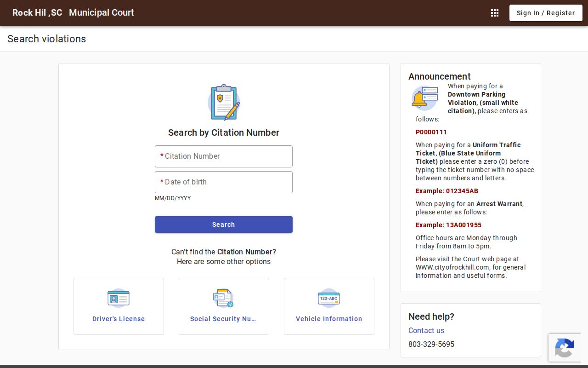Click the Driver's License card icon
The height and width of the screenshot is (368, 588).
(119, 298)
